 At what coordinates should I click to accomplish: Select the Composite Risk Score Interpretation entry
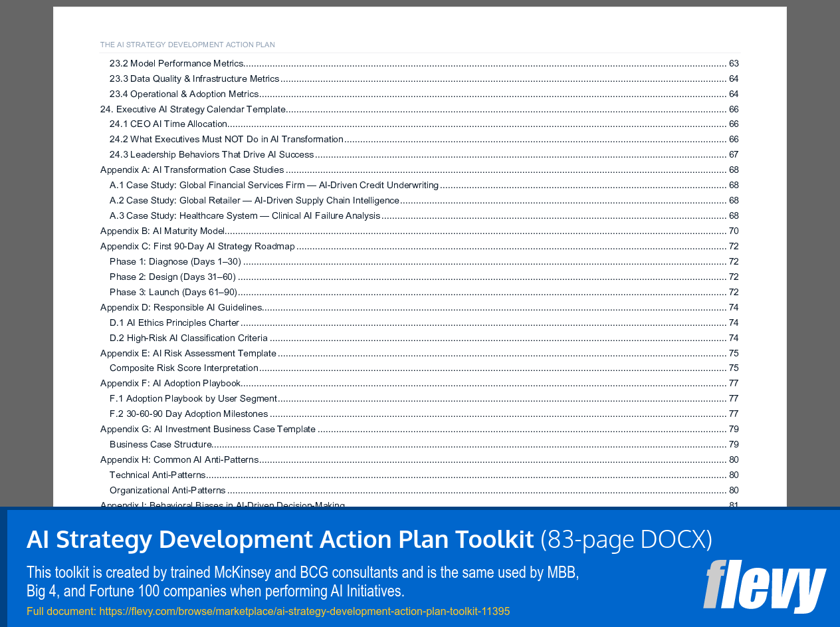[183, 368]
